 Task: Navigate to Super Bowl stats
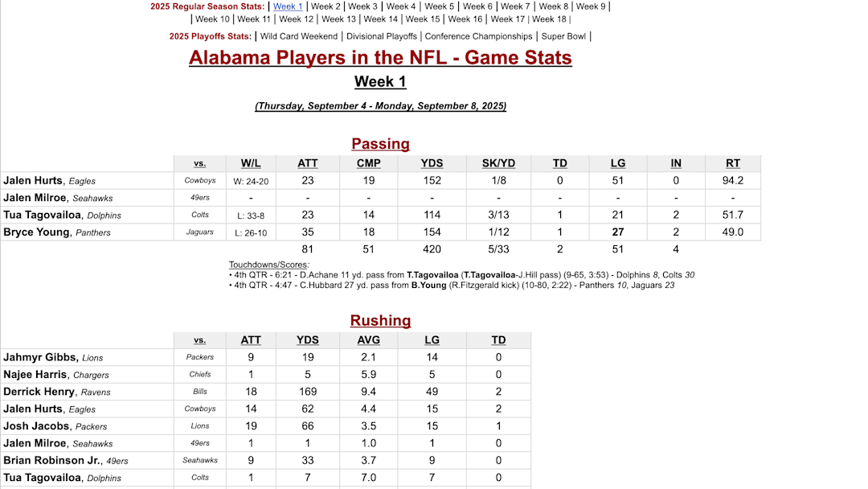pos(563,35)
